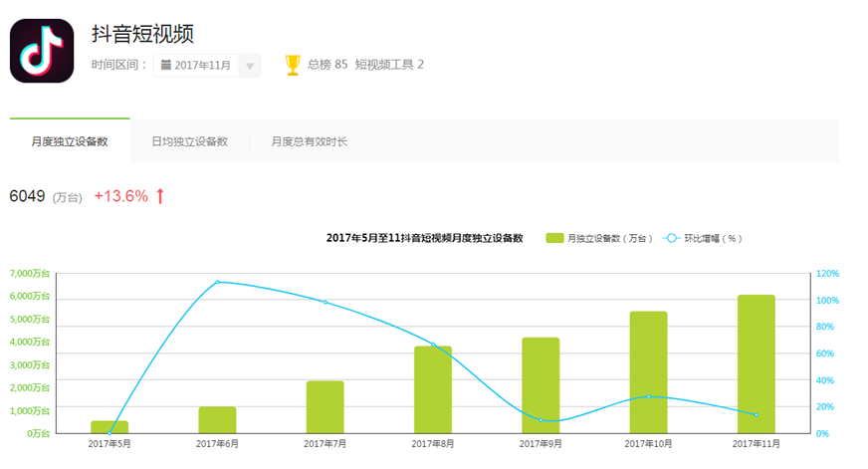
Task: Click the 6049 device count value
Action: click(27, 196)
